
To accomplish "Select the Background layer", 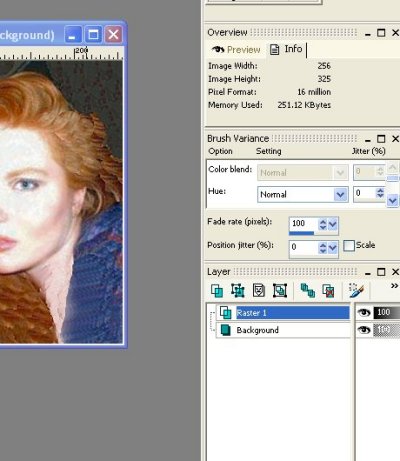I will click(283, 330).
